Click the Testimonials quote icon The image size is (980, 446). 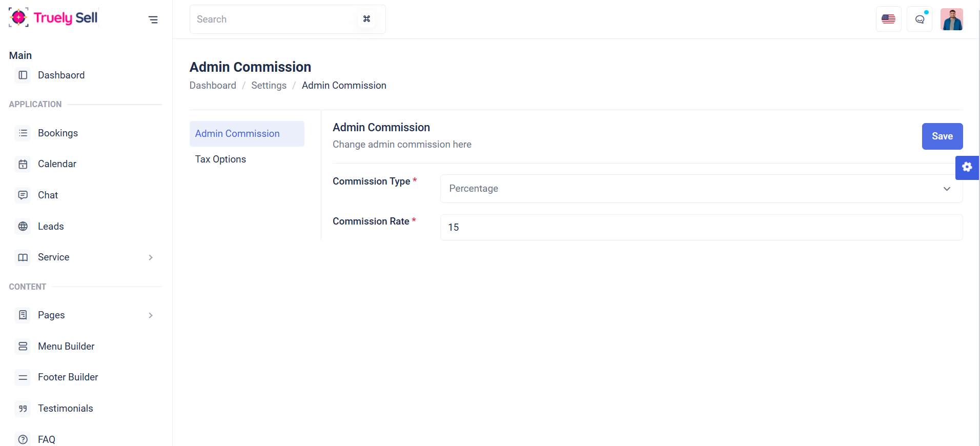(23, 409)
